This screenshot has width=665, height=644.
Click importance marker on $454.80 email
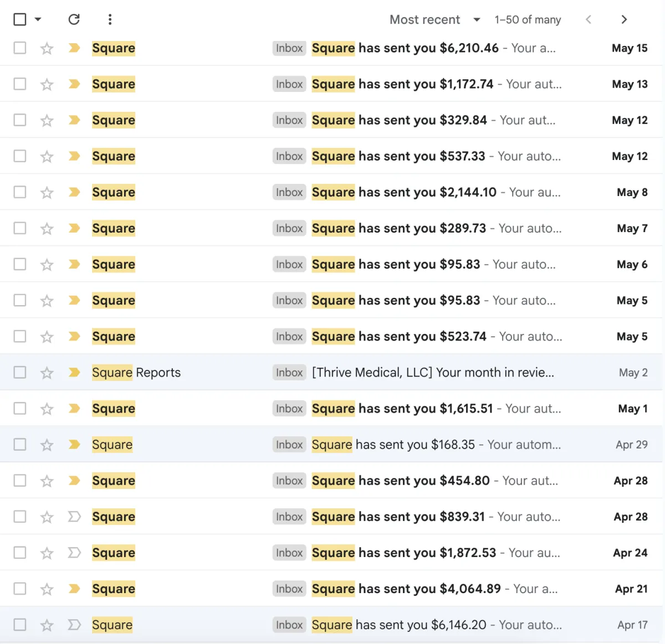coord(74,481)
